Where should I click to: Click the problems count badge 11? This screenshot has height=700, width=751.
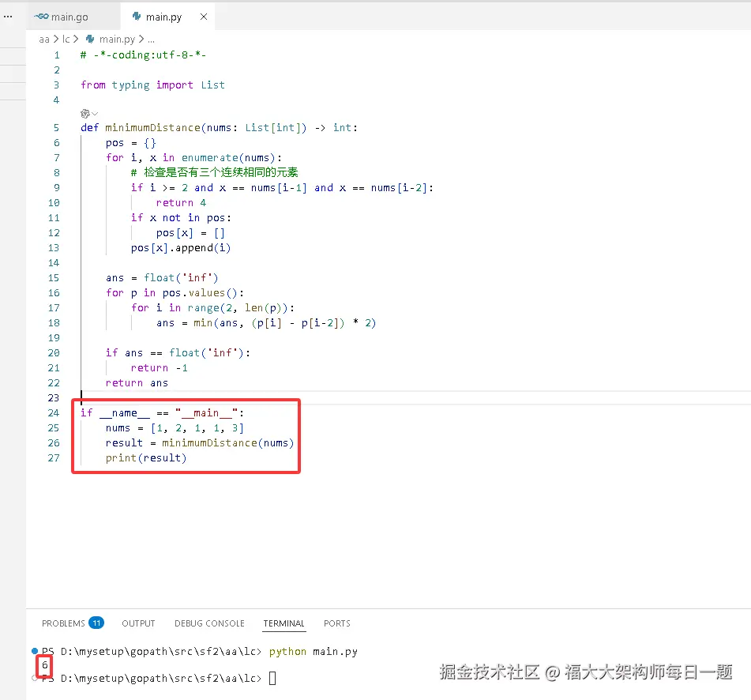point(96,623)
